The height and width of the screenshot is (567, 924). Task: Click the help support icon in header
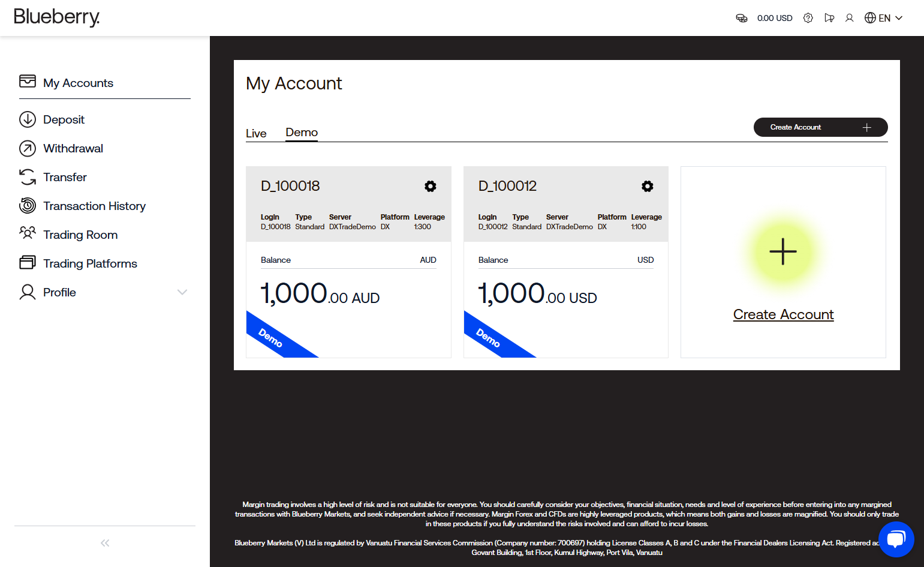[x=808, y=18]
